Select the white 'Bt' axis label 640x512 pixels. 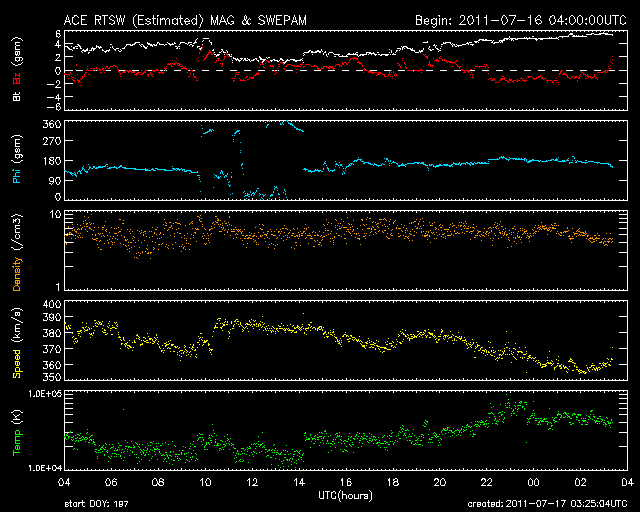pos(17,96)
